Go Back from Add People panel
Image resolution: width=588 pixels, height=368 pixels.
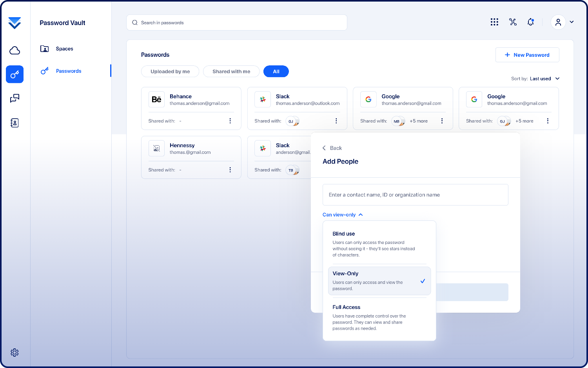click(332, 148)
